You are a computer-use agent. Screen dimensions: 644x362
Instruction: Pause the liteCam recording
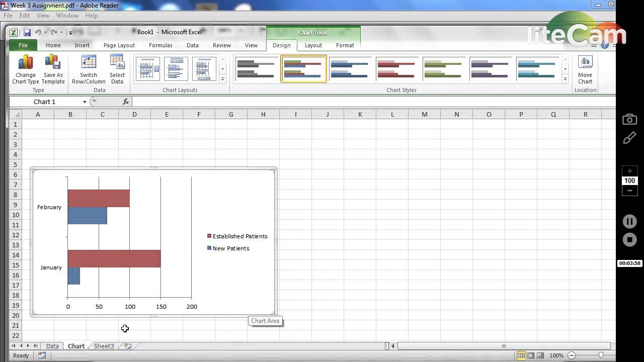click(630, 221)
